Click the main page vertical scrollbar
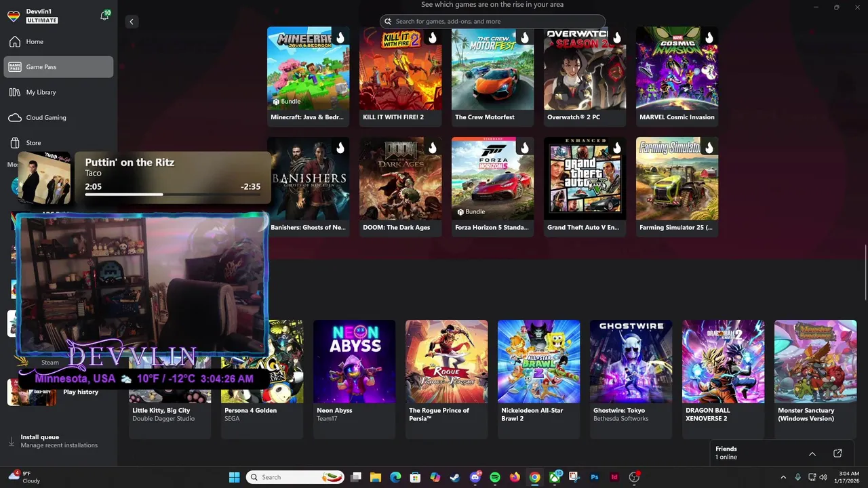Viewport: 868px width, 488px height. [865, 271]
